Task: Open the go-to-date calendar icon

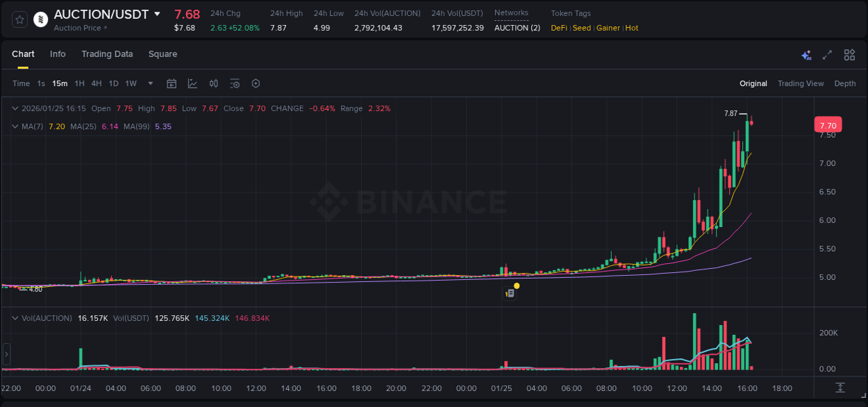Action: pos(172,83)
